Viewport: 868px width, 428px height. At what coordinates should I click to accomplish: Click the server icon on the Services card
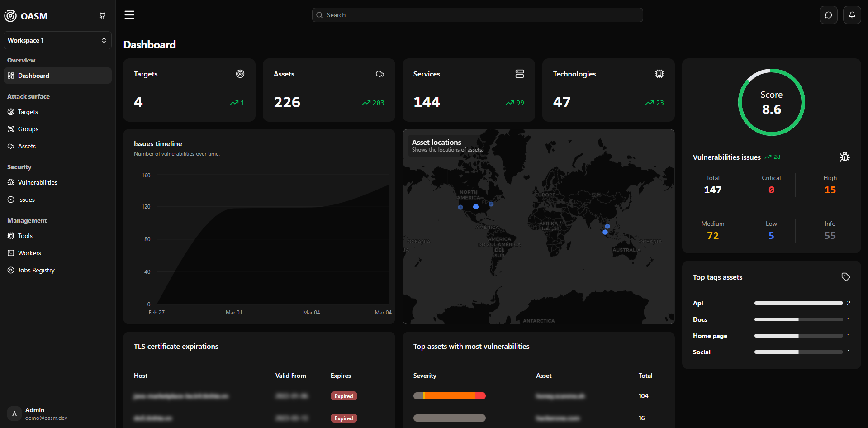(520, 74)
